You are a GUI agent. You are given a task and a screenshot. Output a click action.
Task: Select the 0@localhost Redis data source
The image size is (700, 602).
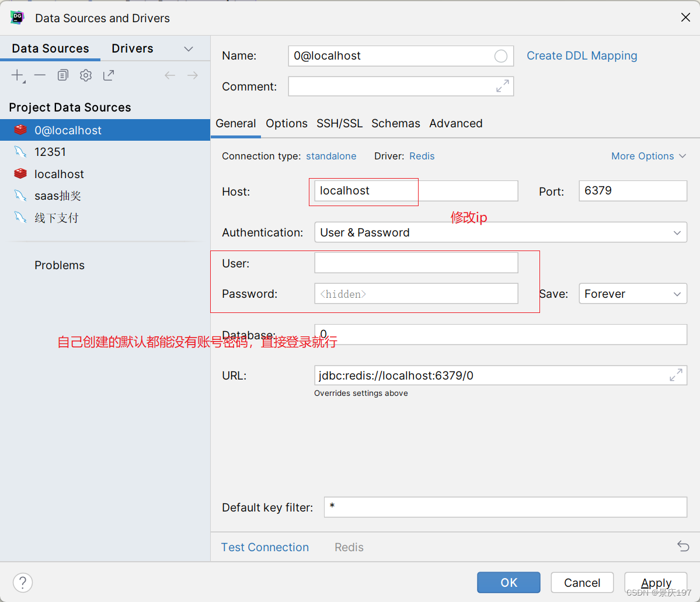click(105, 130)
